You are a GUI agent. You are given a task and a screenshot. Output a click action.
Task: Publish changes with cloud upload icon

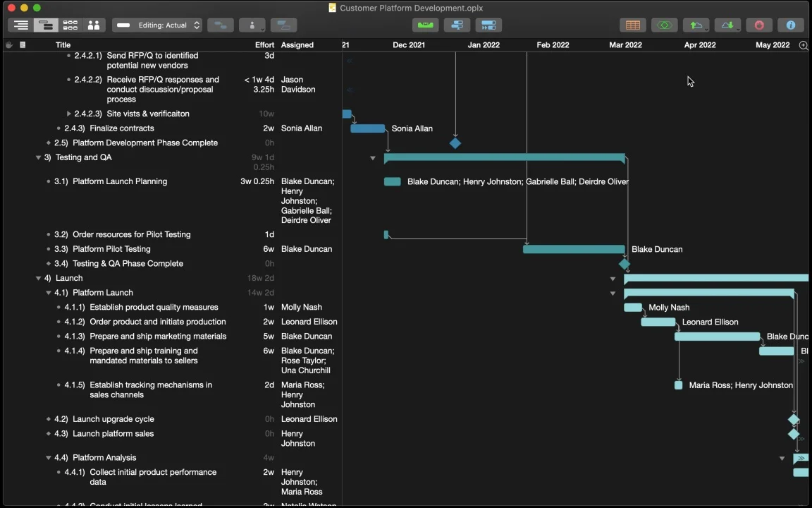(696, 25)
